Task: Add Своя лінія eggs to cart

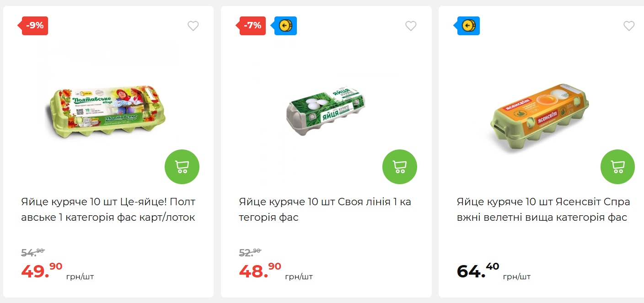Action: [x=400, y=167]
